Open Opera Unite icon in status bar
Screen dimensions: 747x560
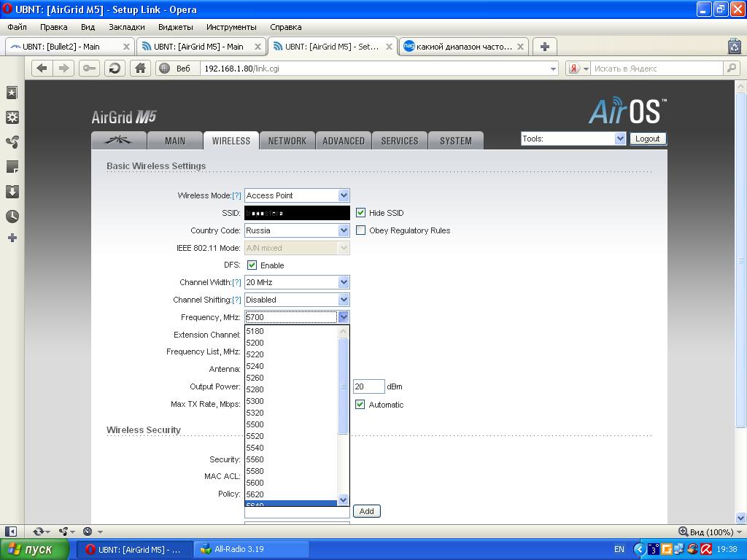click(x=63, y=532)
